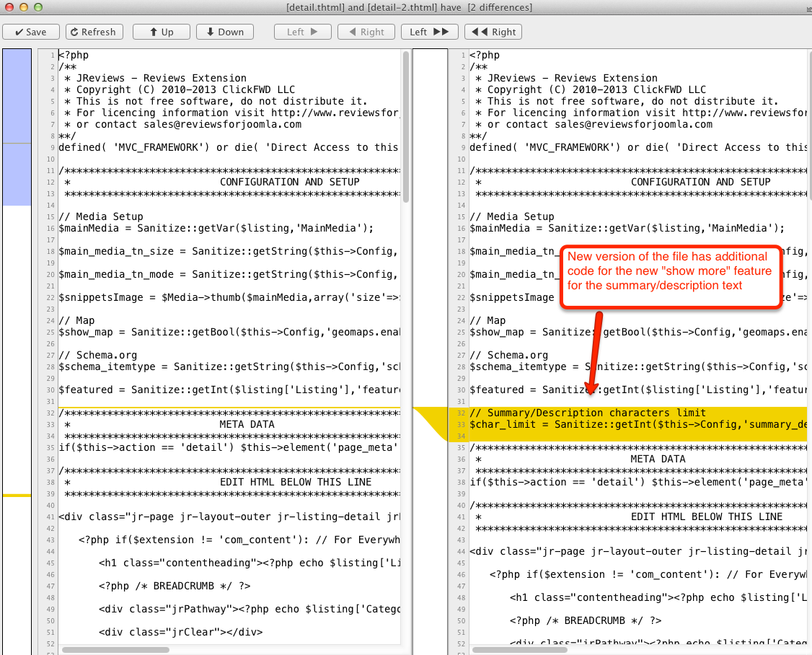Image resolution: width=812 pixels, height=655 pixels.
Task: Click the green zoom window button
Action: pos(38,7)
